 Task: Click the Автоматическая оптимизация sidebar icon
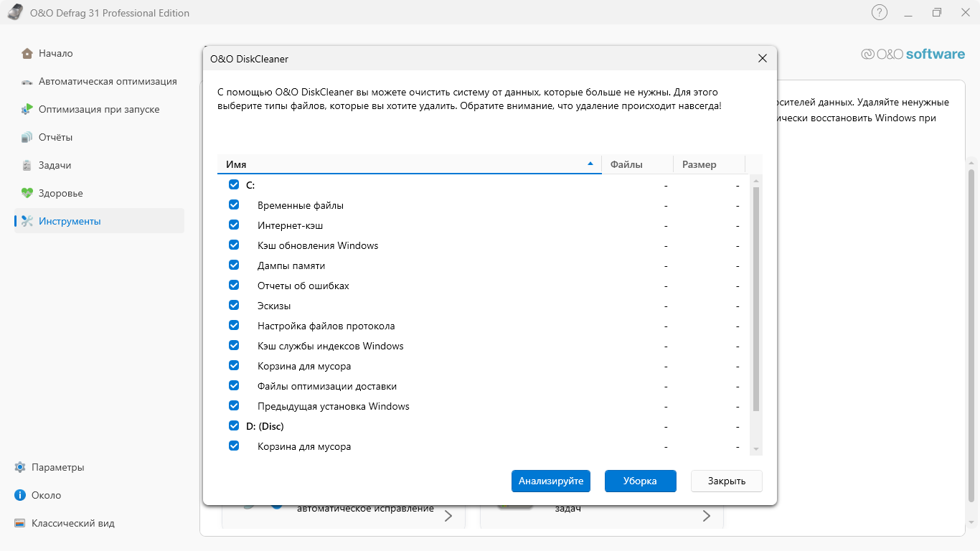pyautogui.click(x=27, y=82)
